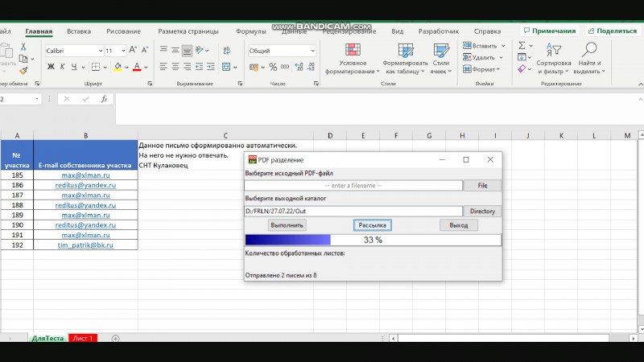The width and height of the screenshot is (644, 362).
Task: Open the font size 11 dropdown
Action: (x=123, y=51)
